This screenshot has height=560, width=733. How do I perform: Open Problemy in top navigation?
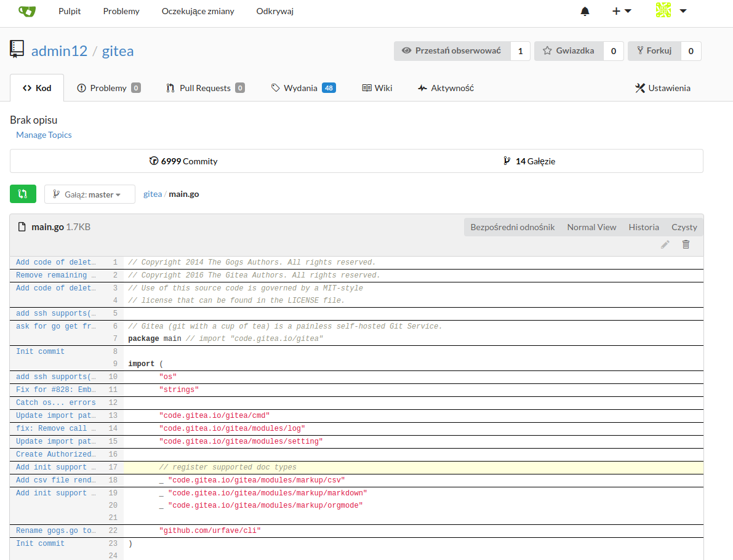click(x=121, y=11)
